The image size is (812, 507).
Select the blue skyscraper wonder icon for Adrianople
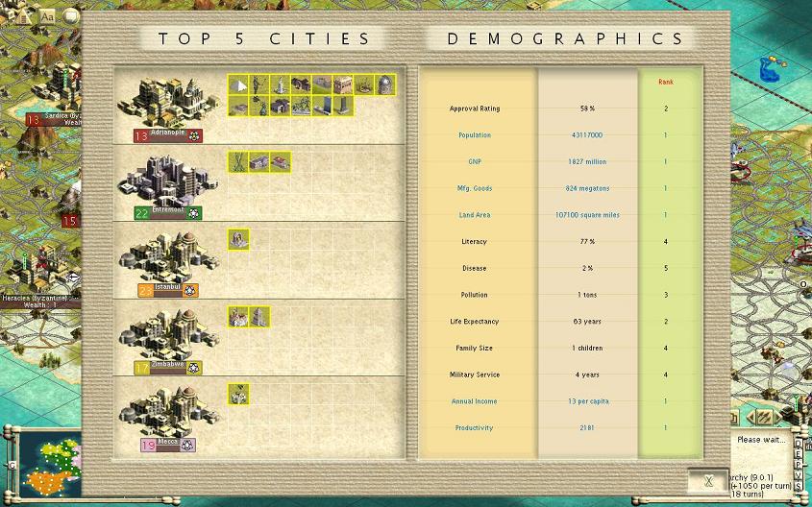pyautogui.click(x=322, y=106)
